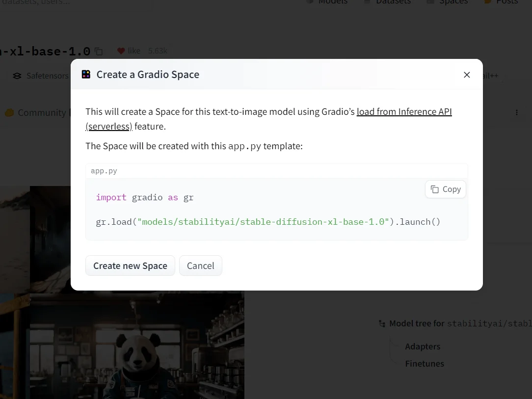
Task: Copy the app.py template code
Action: click(446, 189)
